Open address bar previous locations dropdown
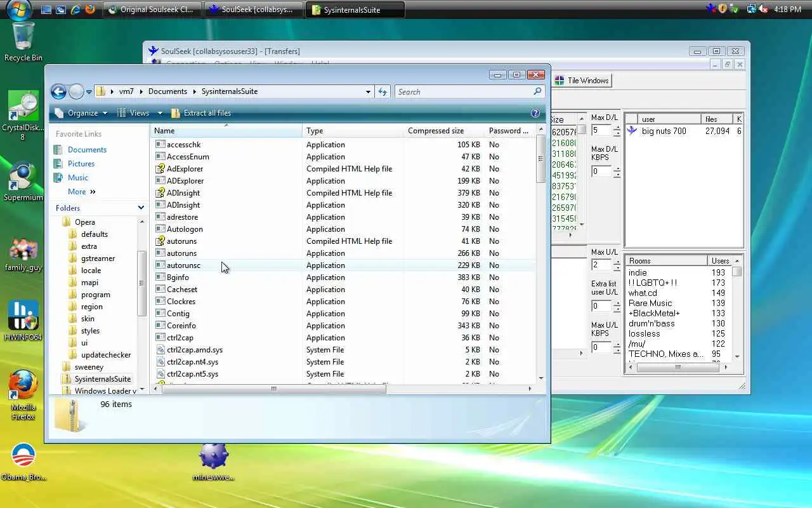 (x=368, y=91)
